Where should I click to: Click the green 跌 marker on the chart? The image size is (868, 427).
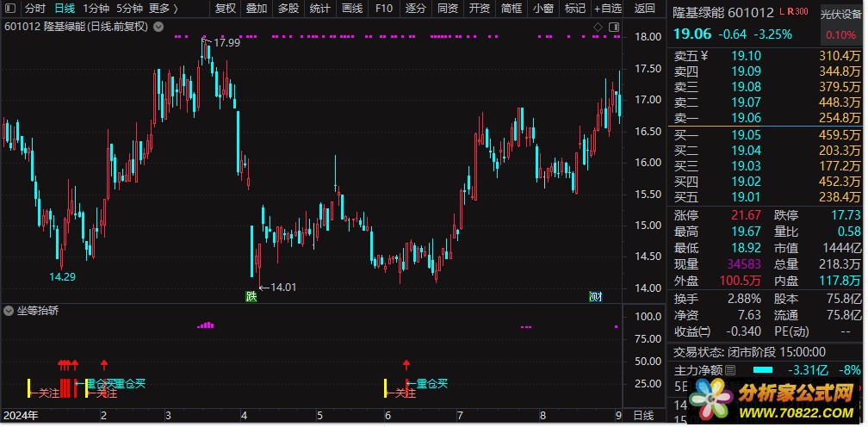tap(251, 297)
